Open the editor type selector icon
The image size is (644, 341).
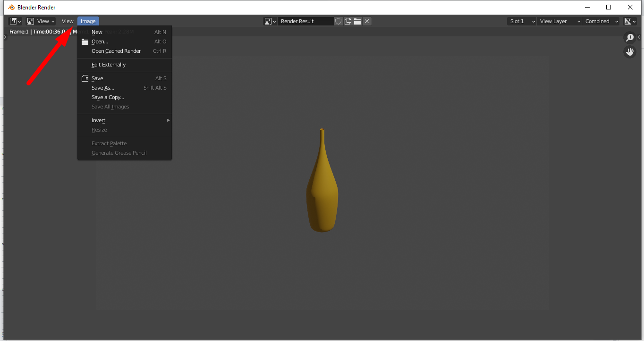click(x=15, y=21)
